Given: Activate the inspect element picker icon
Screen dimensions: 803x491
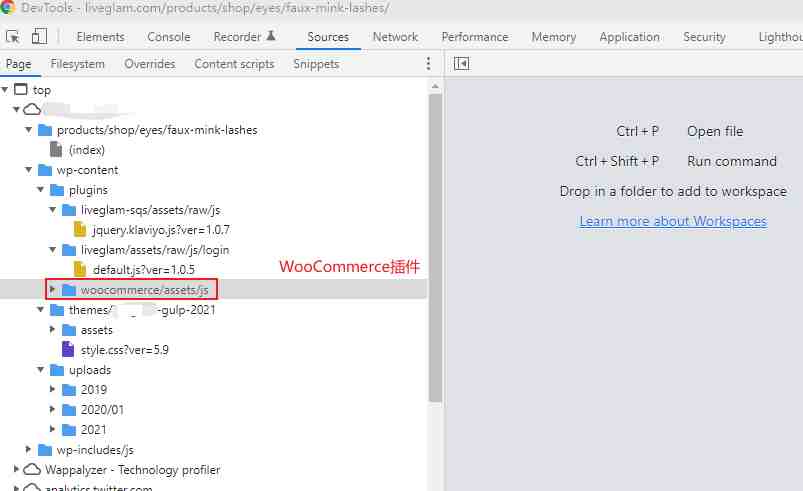Looking at the screenshot, I should tap(13, 37).
